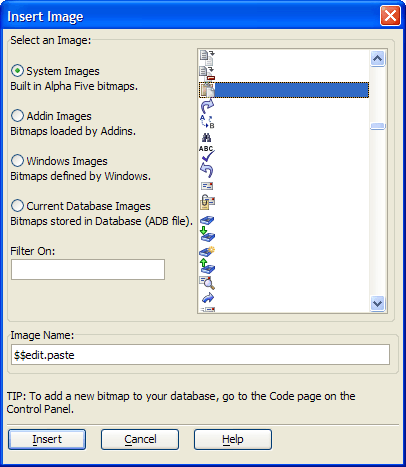
Task: Select the copy document image at list top
Action: click(x=207, y=58)
